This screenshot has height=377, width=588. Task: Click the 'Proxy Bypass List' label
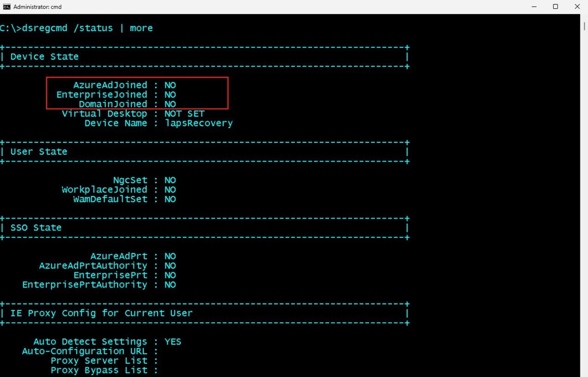[99, 370]
